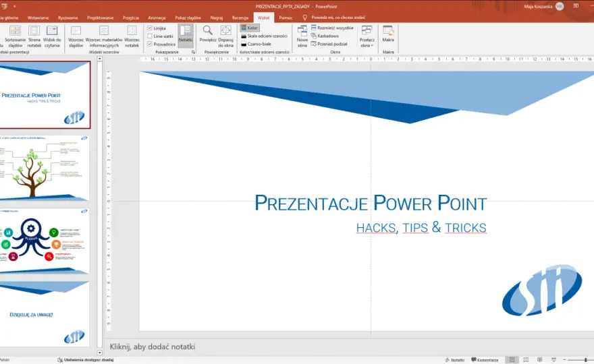Open Wzorzec notatek master
The width and height of the screenshot is (594, 364).
click(132, 36)
